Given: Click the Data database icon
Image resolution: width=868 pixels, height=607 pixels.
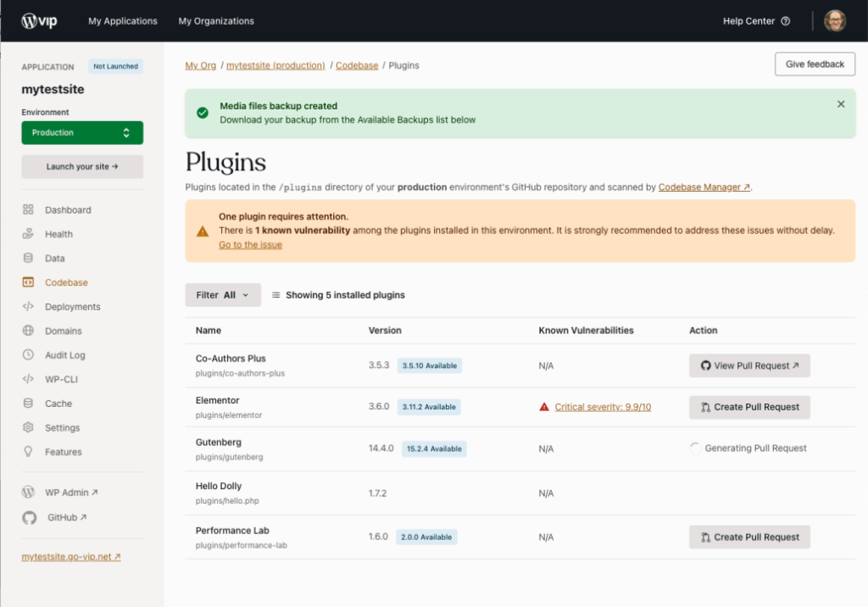Looking at the screenshot, I should click(x=28, y=258).
